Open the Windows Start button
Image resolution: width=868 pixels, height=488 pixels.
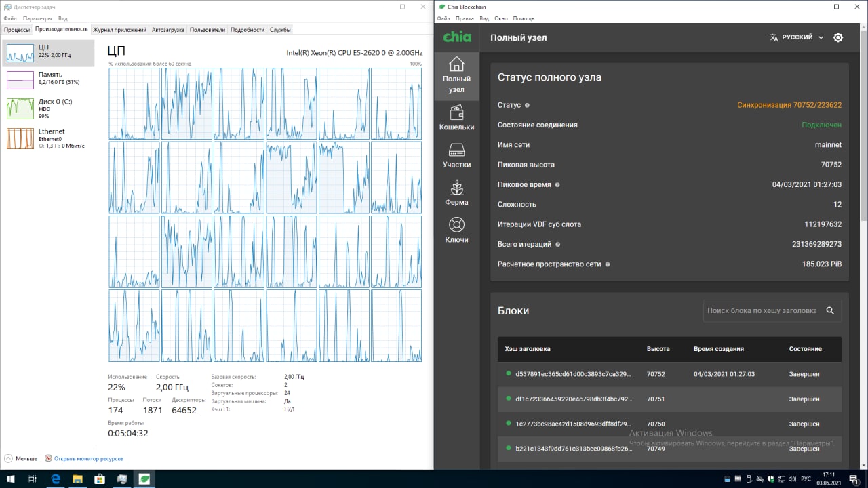click(12, 479)
